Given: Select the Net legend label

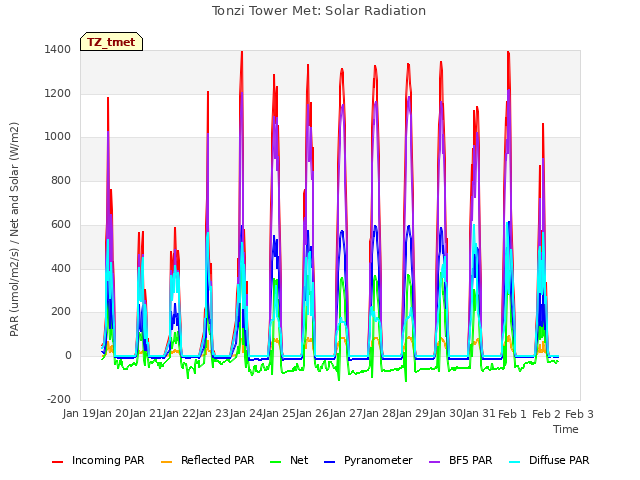Looking at the screenshot, I should [x=299, y=460].
